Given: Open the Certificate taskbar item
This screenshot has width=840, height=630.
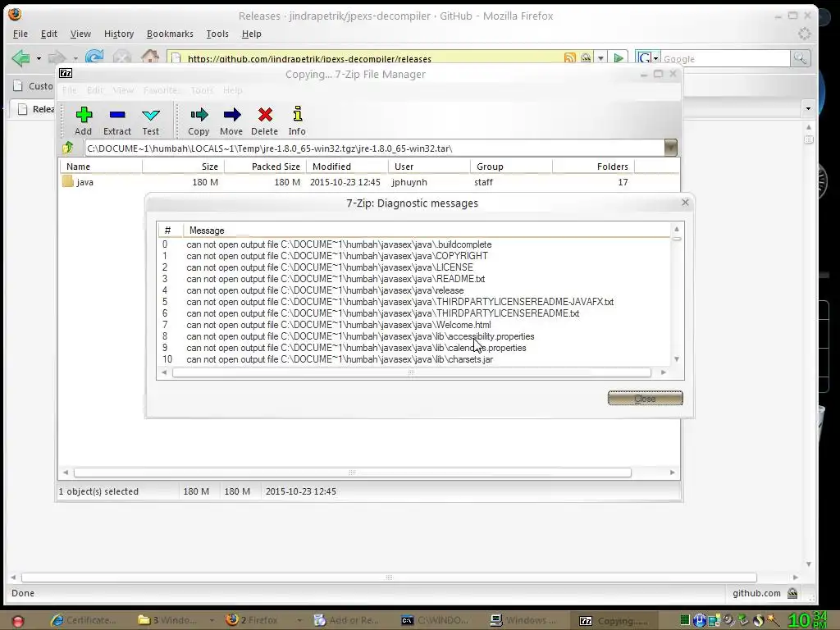Looking at the screenshot, I should pyautogui.click(x=84, y=620).
